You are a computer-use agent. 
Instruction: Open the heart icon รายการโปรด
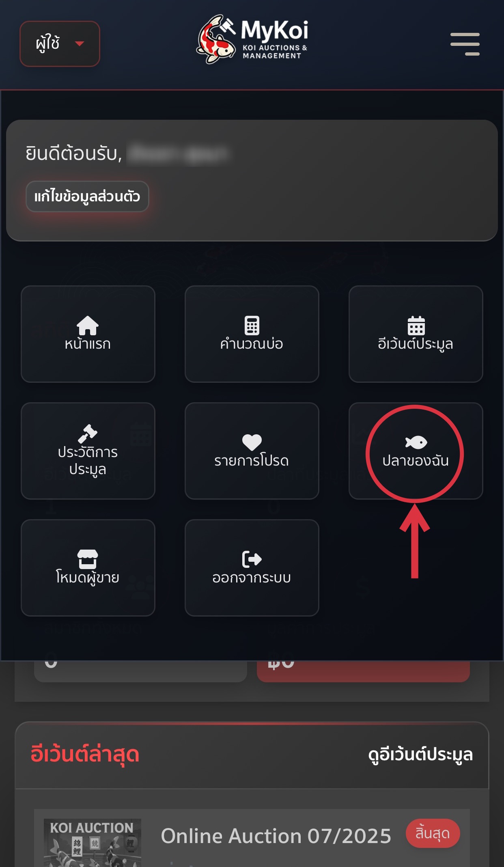coord(252,442)
